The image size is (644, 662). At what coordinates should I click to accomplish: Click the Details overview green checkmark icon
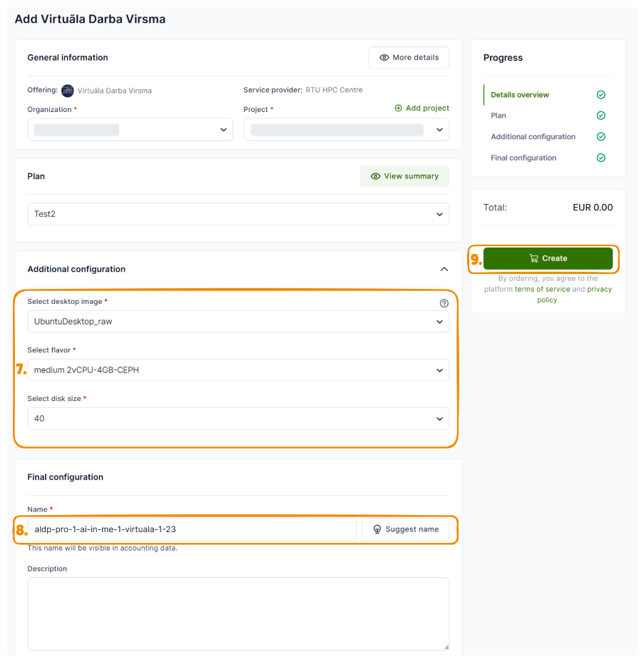point(601,95)
